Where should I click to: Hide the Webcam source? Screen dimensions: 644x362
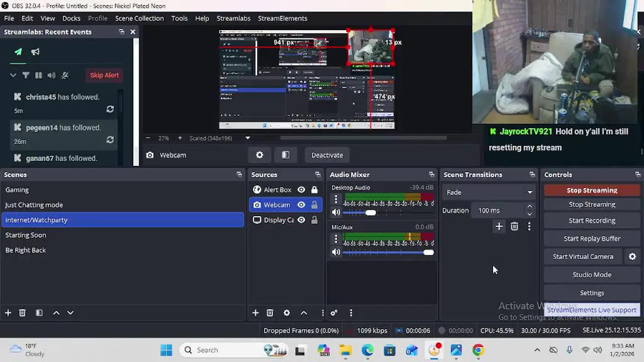(x=301, y=205)
